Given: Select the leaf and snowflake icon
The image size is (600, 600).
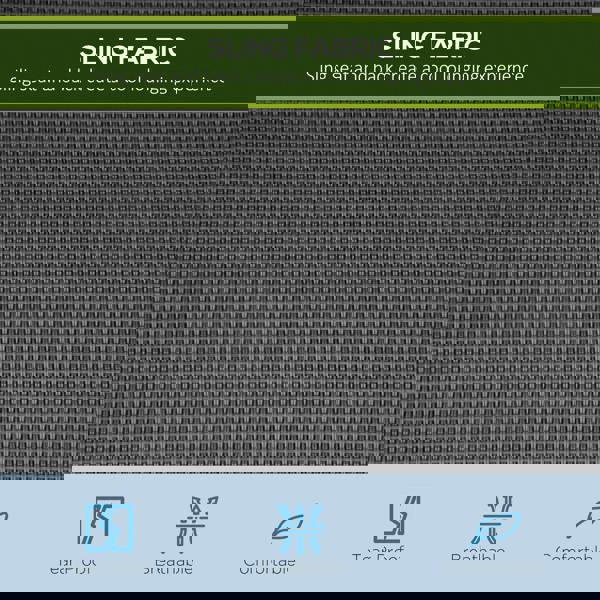Looking at the screenshot, I should (298, 527).
